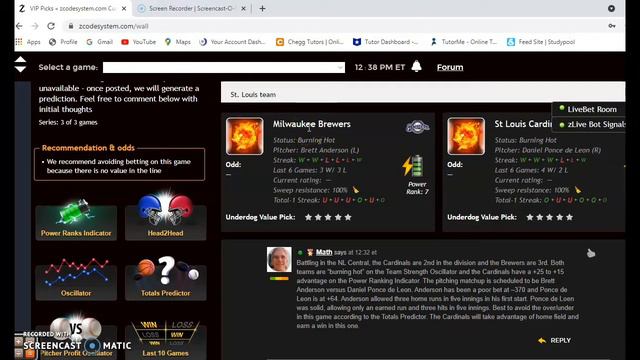
Task: Expand the Select a game dropdown
Action: pos(224,67)
